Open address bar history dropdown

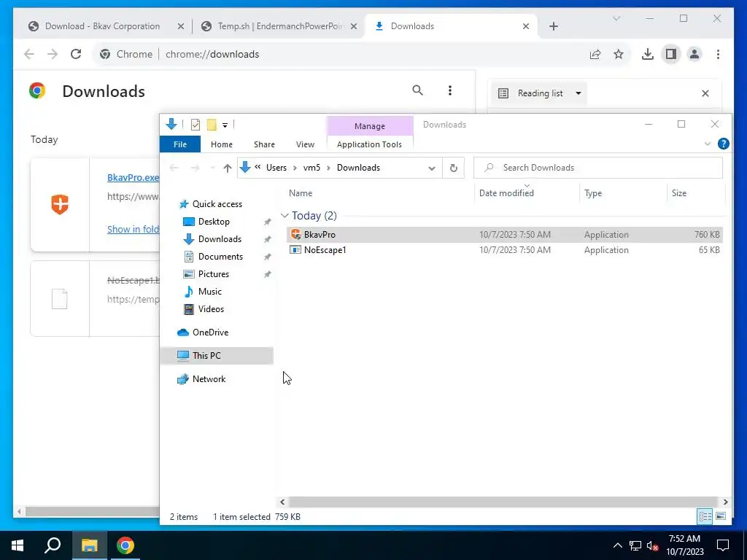pyautogui.click(x=432, y=168)
